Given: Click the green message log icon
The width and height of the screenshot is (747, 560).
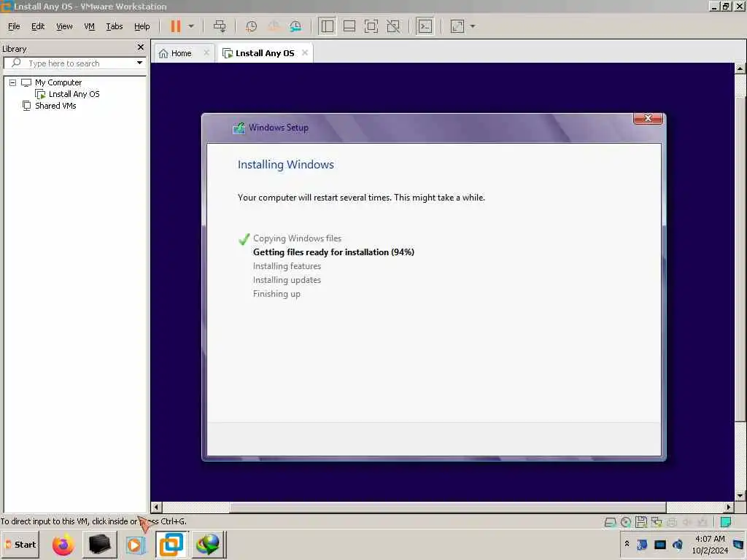Looking at the screenshot, I should click(x=726, y=522).
